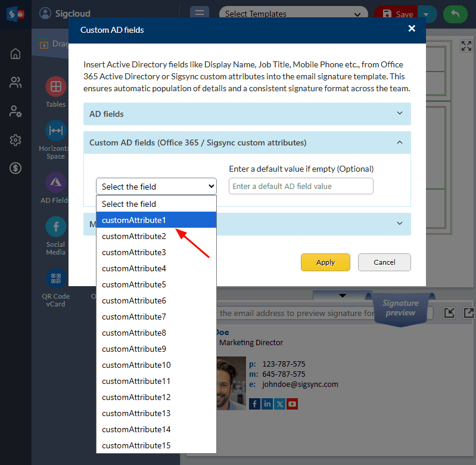Open the Home icon in left sidebar
This screenshot has height=465, width=476.
(x=15, y=54)
